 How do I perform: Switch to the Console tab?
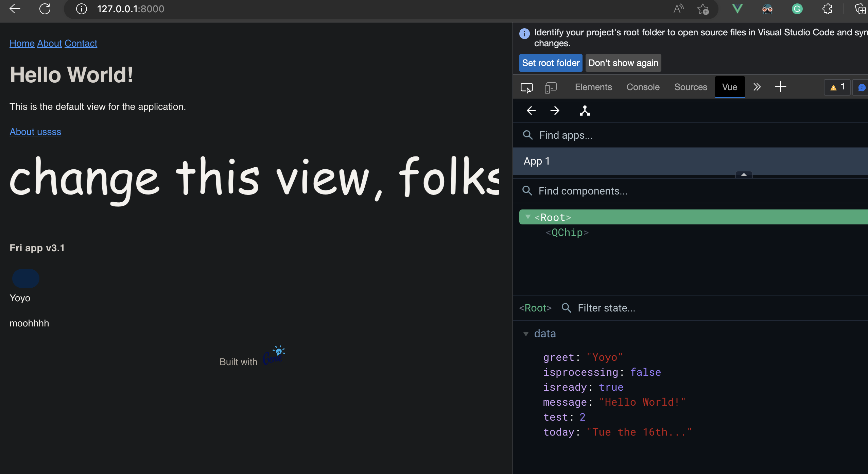(x=643, y=87)
